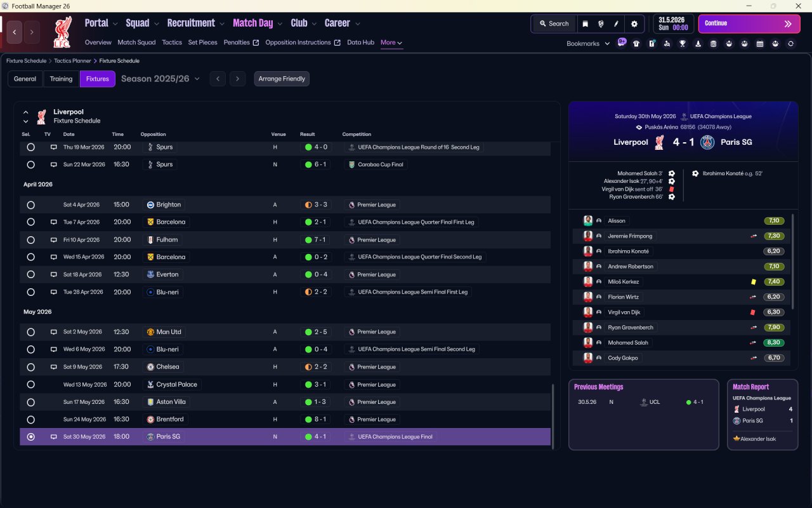The image size is (812, 508).
Task: Open the Season 2025/26 dropdown
Action: (x=160, y=79)
